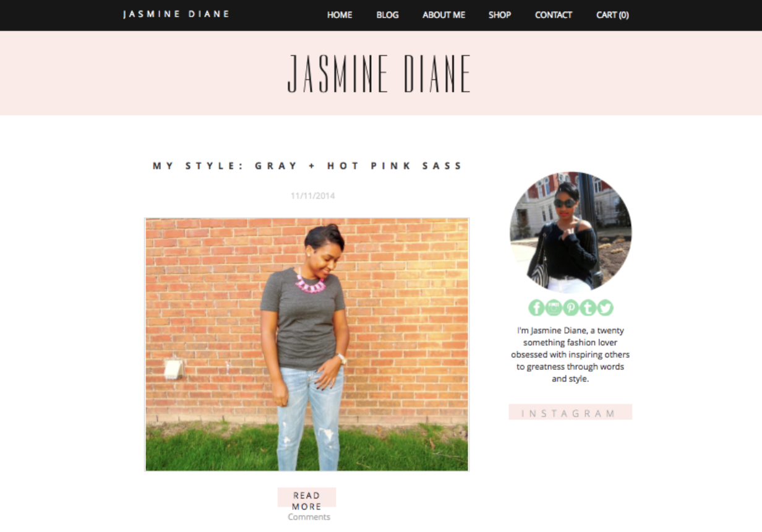Select the Instagram sidebar heading
The height and width of the screenshot is (532, 762).
pyautogui.click(x=570, y=413)
